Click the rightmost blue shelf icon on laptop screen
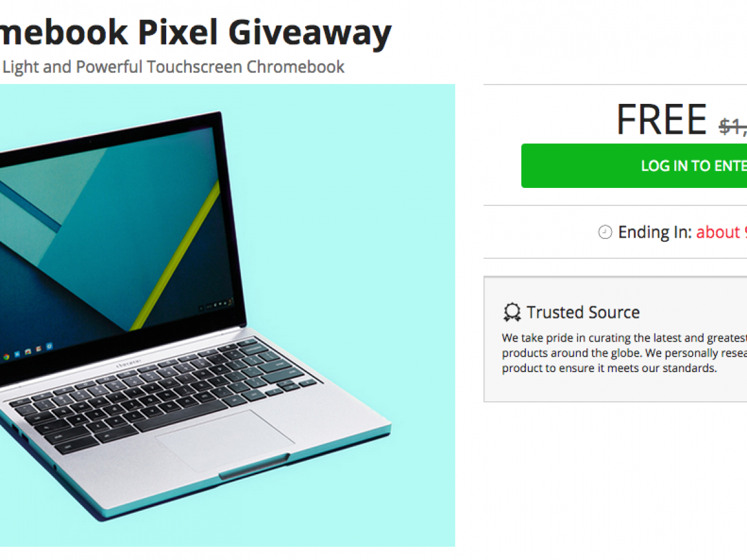The width and height of the screenshot is (747, 560). coord(49,346)
